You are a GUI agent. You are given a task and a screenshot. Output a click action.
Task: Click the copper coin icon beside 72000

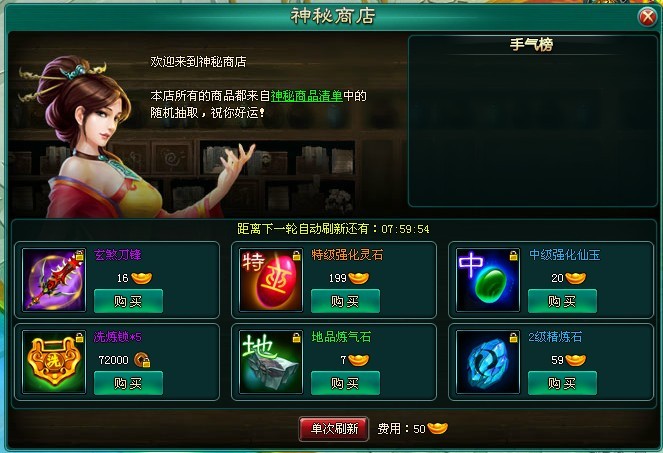[142, 360]
